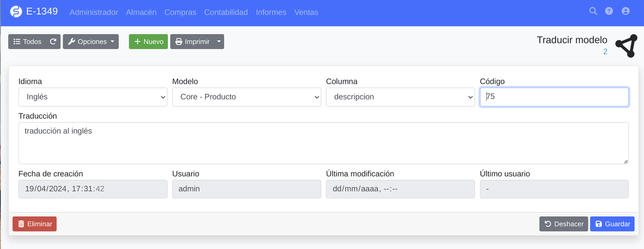Grab the Traducción textarea resize handle
Viewport: 644px width, 249px height.
(625, 161)
